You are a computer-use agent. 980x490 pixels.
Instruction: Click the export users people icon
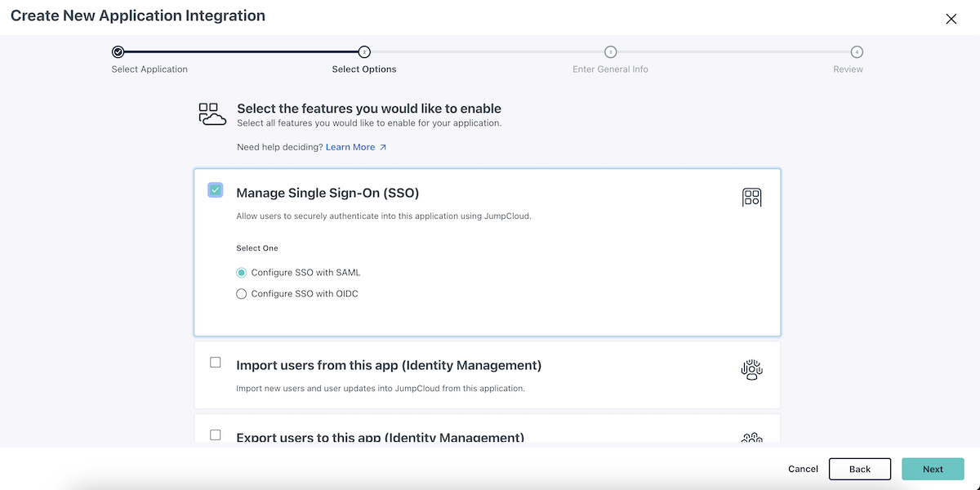click(x=751, y=439)
